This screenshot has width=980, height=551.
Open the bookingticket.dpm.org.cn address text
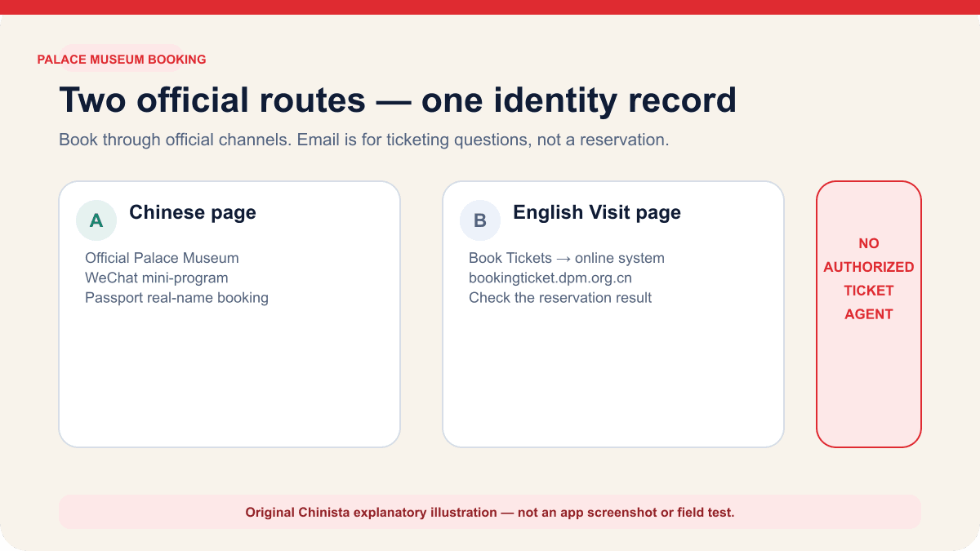point(550,278)
